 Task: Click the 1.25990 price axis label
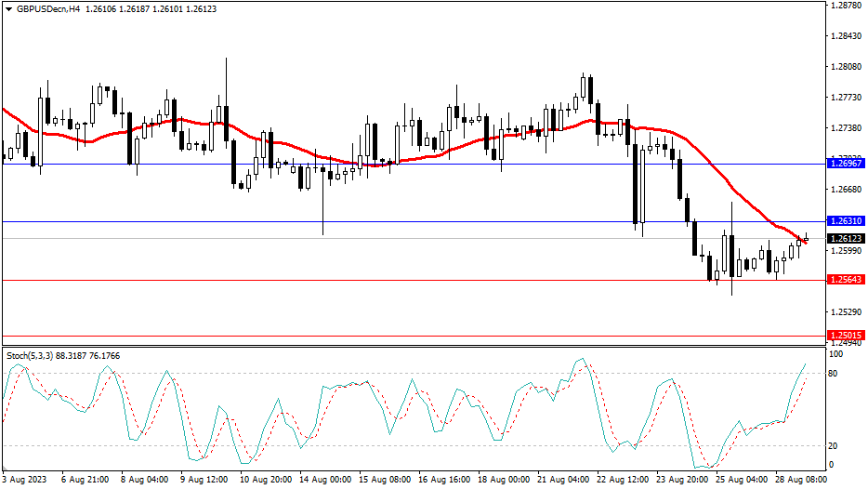pyautogui.click(x=847, y=251)
